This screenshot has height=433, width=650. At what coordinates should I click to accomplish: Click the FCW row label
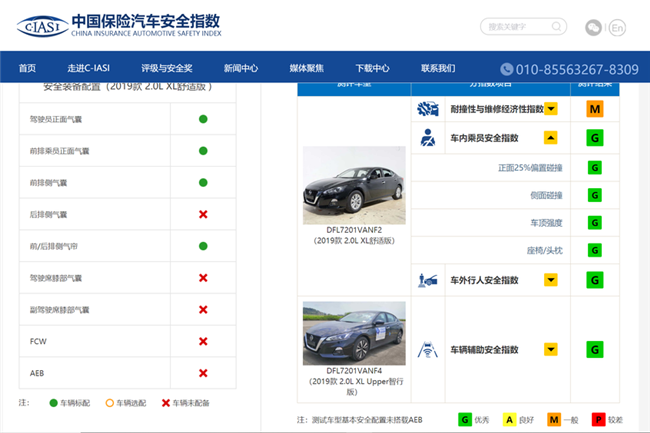(38, 341)
